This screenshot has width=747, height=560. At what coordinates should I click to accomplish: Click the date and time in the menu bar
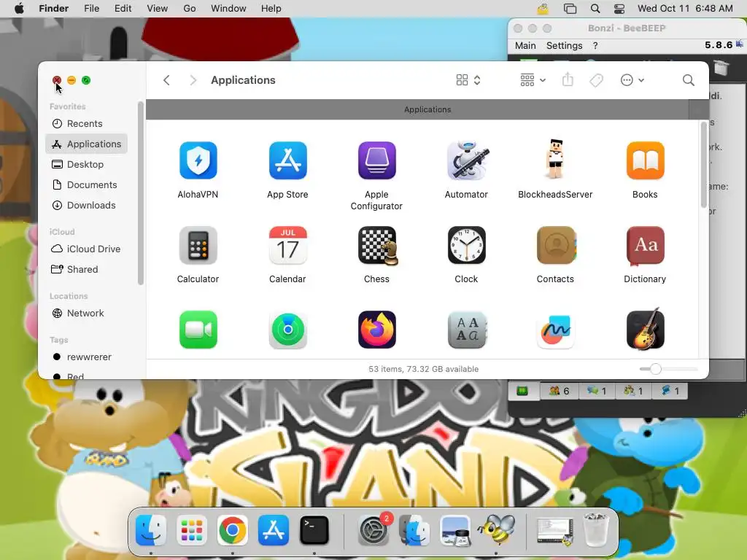tap(685, 9)
